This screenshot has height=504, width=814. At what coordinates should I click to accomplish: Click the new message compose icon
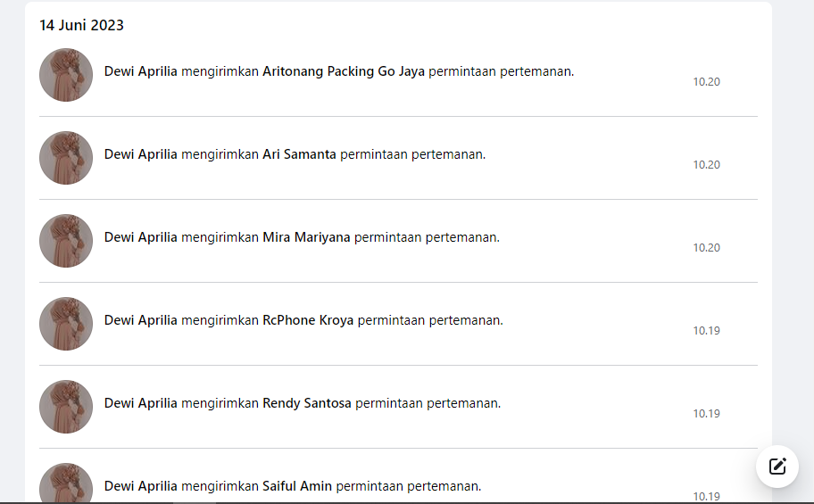pyautogui.click(x=777, y=467)
